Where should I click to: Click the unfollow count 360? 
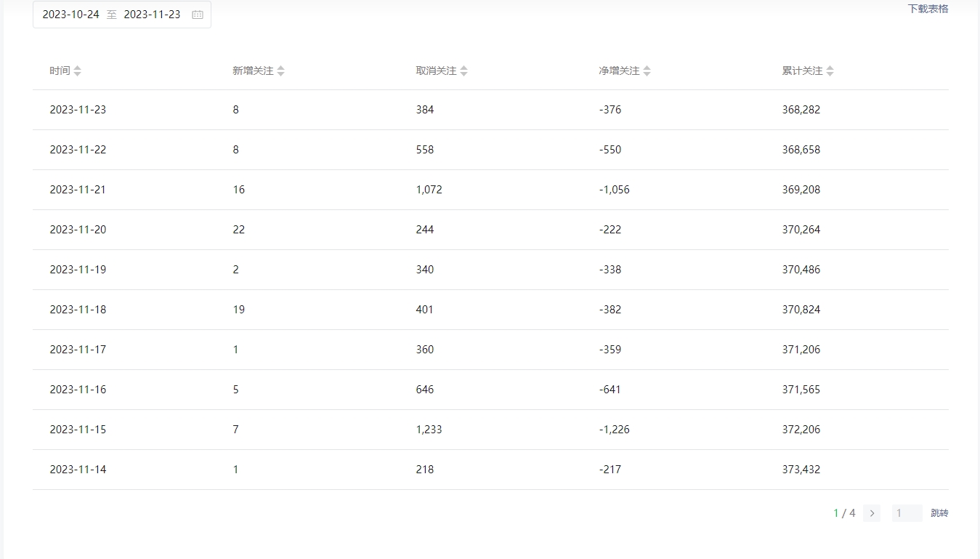[425, 350]
